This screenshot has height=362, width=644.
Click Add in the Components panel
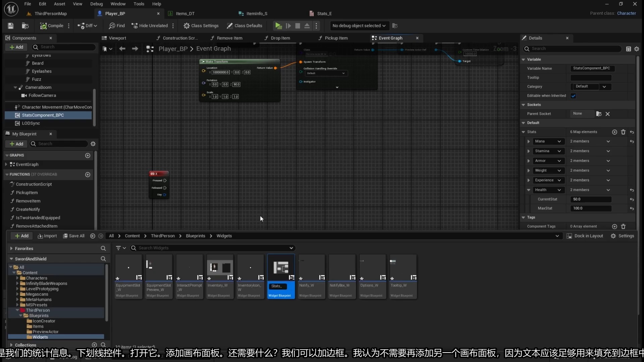point(16,47)
